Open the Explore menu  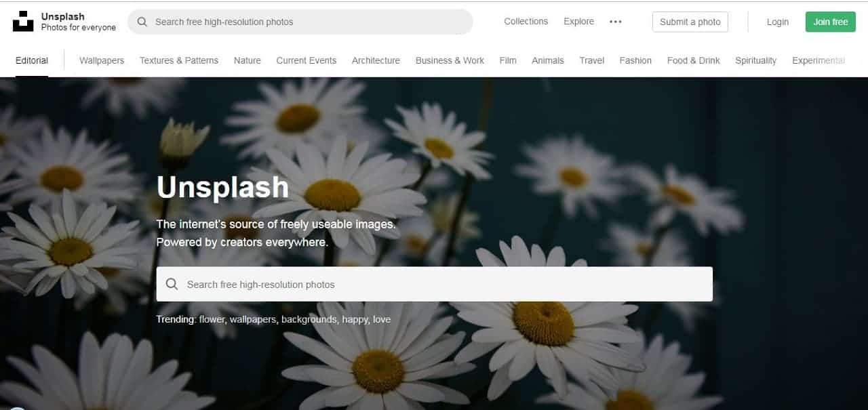click(578, 22)
